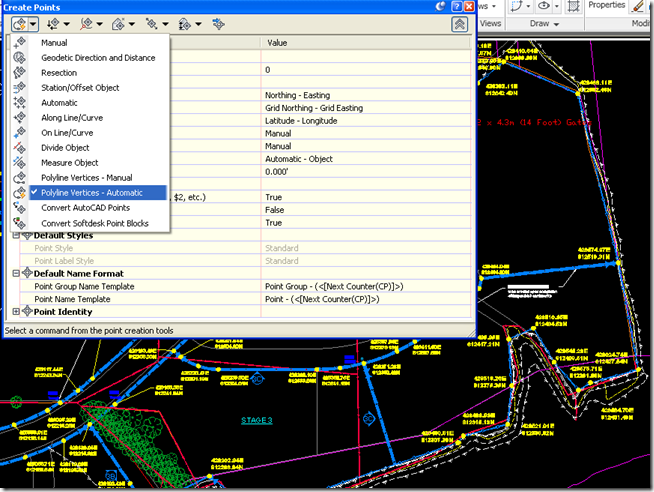
Task: Click the Value column header
Action: click(366, 43)
